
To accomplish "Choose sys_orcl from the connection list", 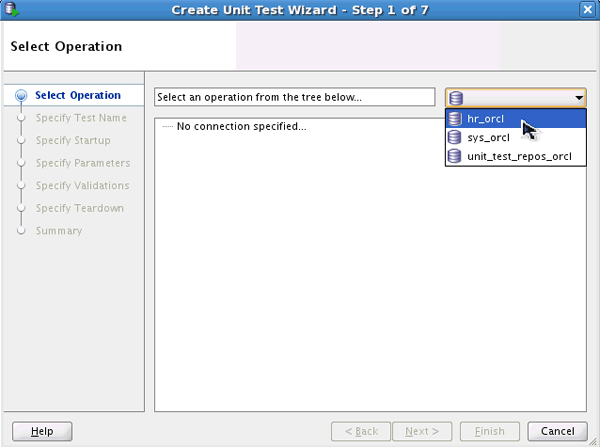I will pos(488,137).
